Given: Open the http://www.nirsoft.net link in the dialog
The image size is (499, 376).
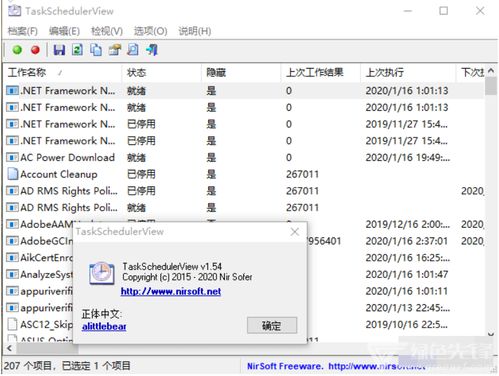Looking at the screenshot, I should coord(171,292).
